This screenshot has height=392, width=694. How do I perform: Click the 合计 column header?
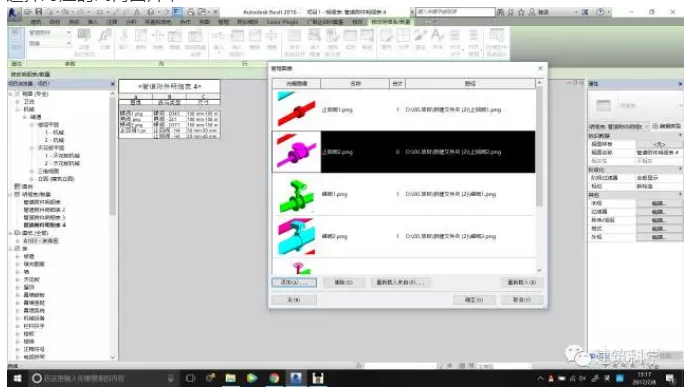397,84
